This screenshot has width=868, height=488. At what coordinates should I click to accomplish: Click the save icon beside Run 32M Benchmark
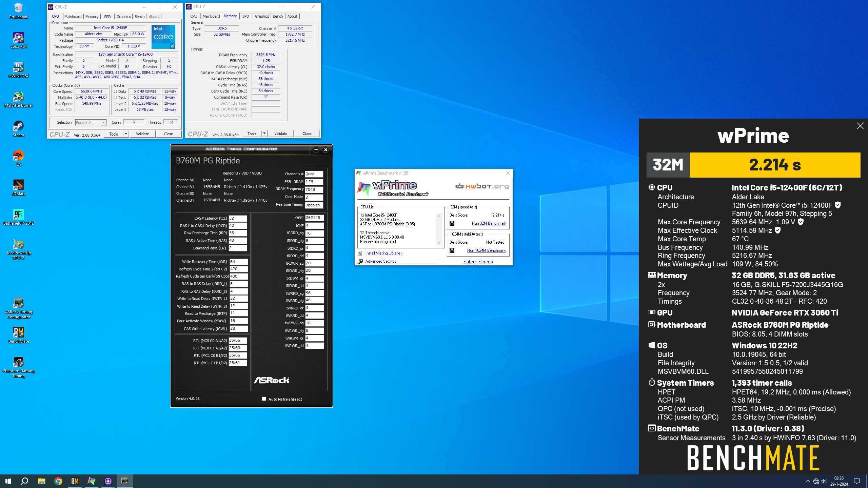[x=452, y=223]
